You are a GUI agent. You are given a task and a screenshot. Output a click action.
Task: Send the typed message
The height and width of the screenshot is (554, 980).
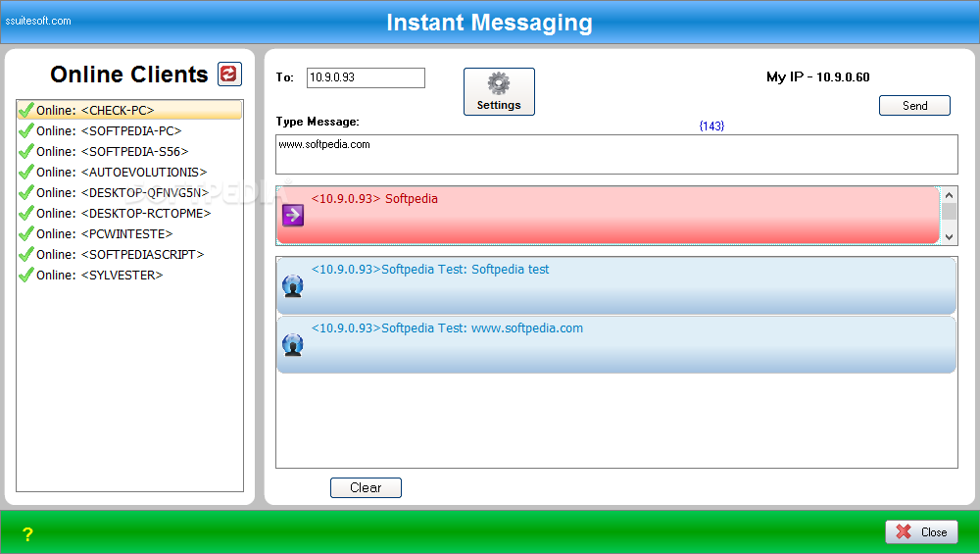[914, 106]
